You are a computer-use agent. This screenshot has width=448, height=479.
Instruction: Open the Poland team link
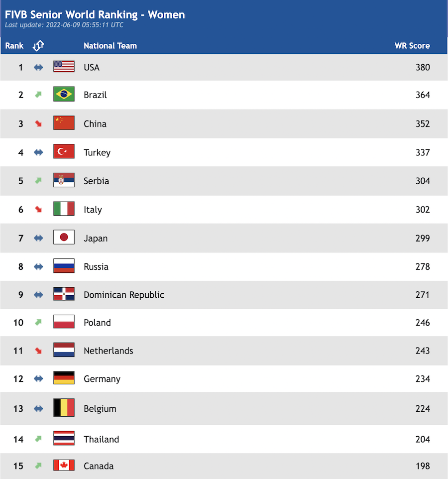97,323
